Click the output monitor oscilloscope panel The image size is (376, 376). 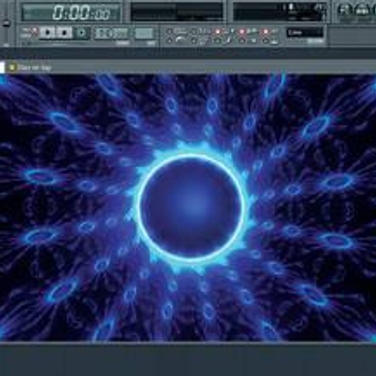click(x=177, y=12)
